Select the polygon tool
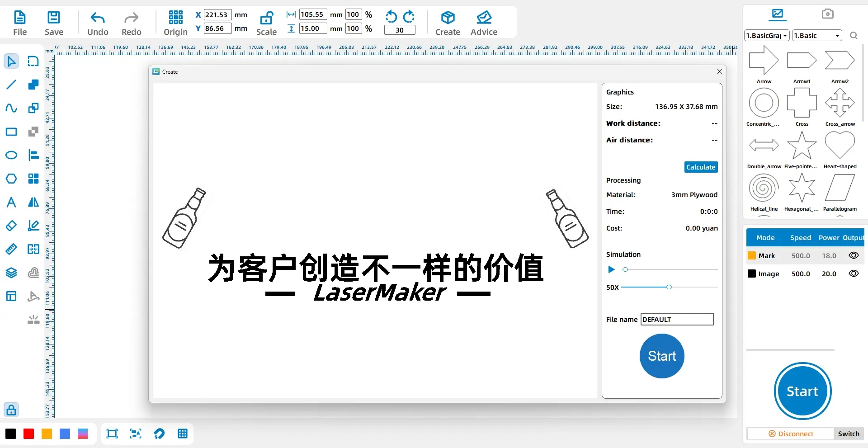Viewport: 868px width, 448px height. pyautogui.click(x=11, y=179)
